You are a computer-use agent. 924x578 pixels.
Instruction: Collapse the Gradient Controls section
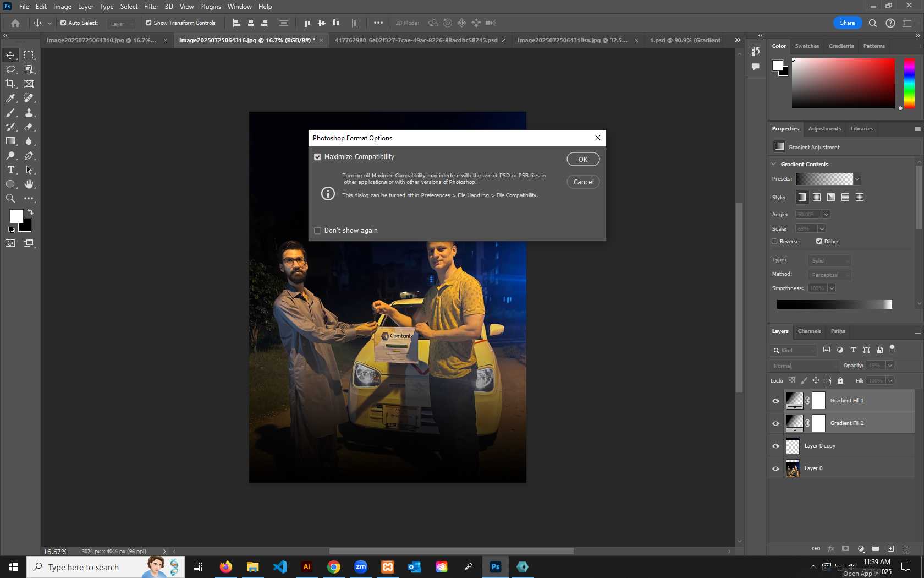point(773,164)
